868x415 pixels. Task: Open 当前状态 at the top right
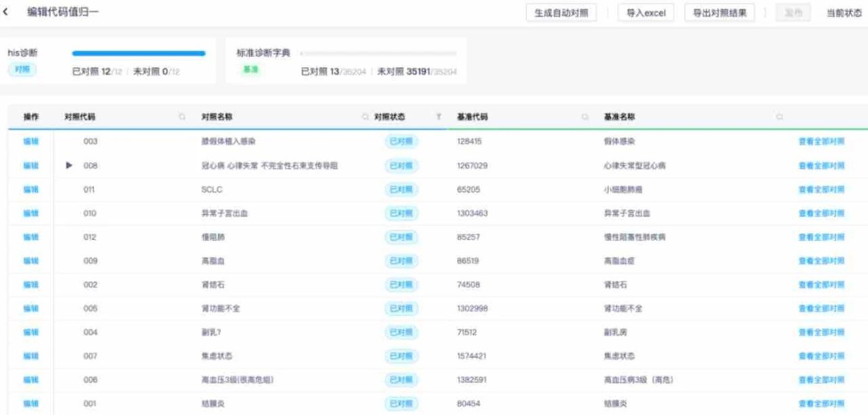tap(843, 12)
